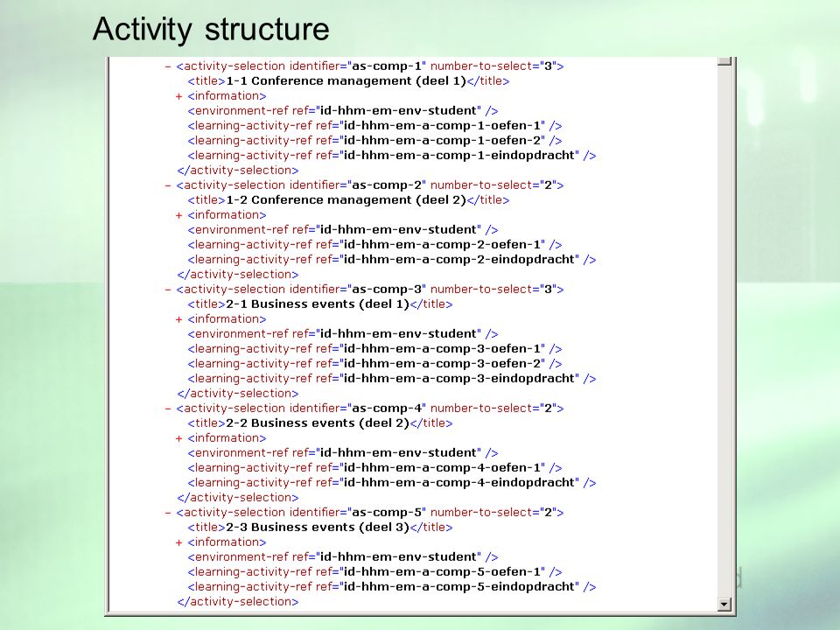The image size is (840, 630).
Task: Expand information node under 1-2 Conference management
Action: (x=178, y=215)
